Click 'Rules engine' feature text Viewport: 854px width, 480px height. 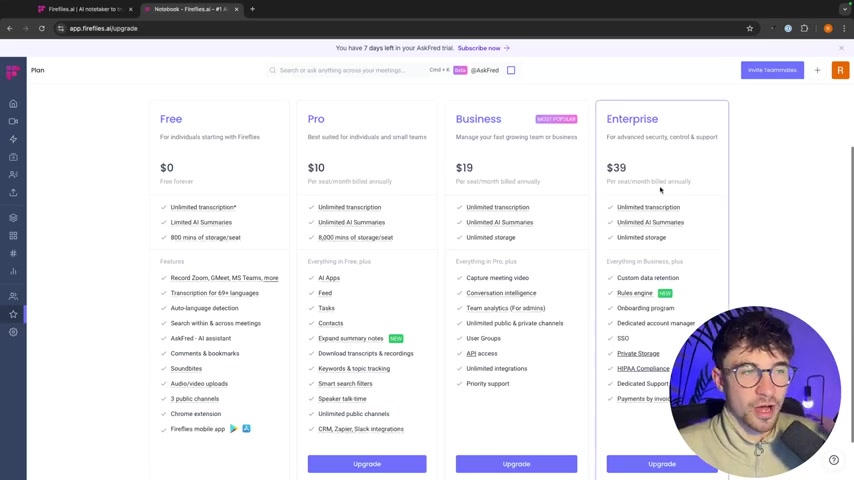tap(635, 293)
